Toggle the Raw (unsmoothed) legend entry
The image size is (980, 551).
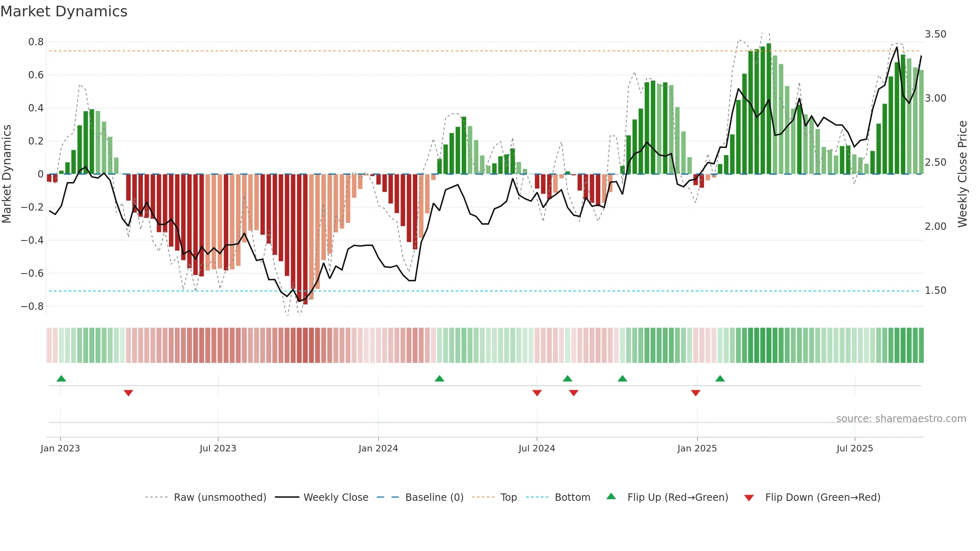pyautogui.click(x=205, y=497)
